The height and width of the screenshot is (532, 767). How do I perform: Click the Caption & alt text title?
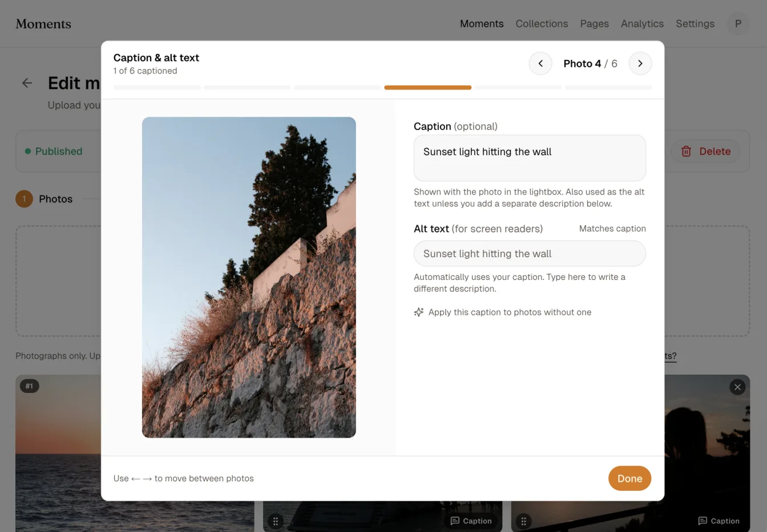click(x=156, y=58)
